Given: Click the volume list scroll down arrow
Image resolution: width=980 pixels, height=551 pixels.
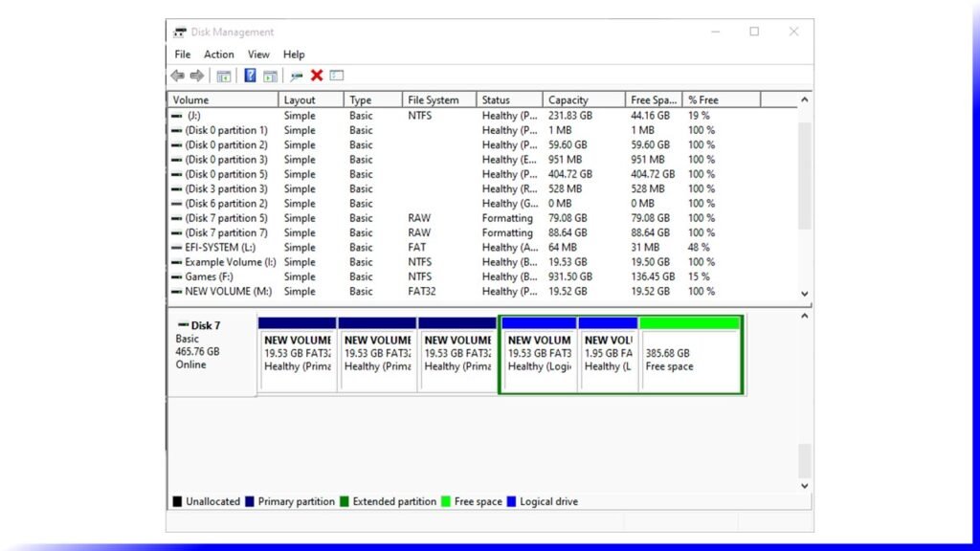Looking at the screenshot, I should pos(805,295).
